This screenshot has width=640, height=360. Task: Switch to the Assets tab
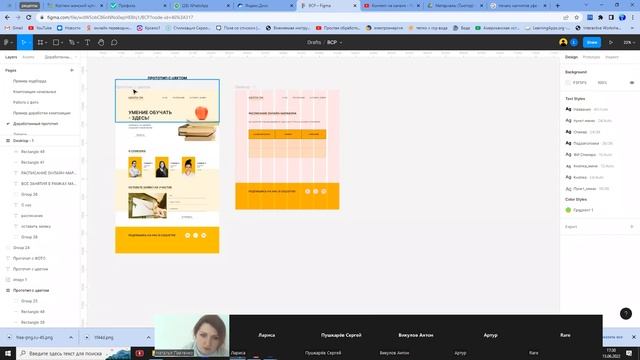[28, 57]
